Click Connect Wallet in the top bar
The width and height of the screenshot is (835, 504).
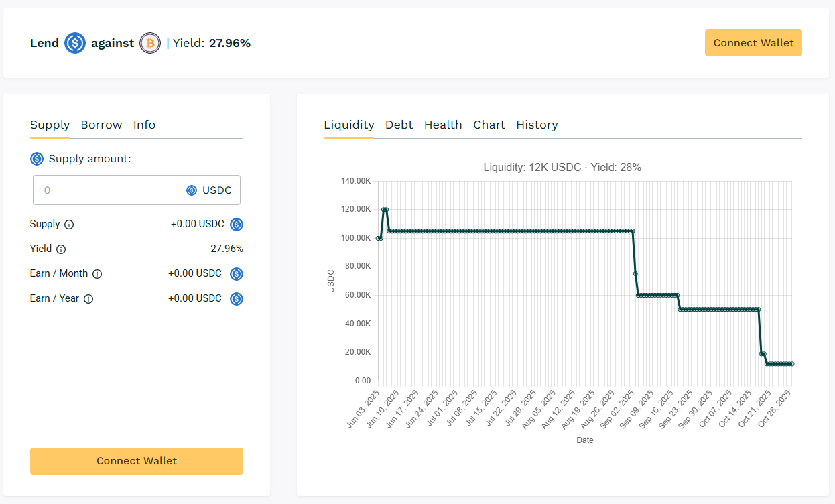(753, 42)
